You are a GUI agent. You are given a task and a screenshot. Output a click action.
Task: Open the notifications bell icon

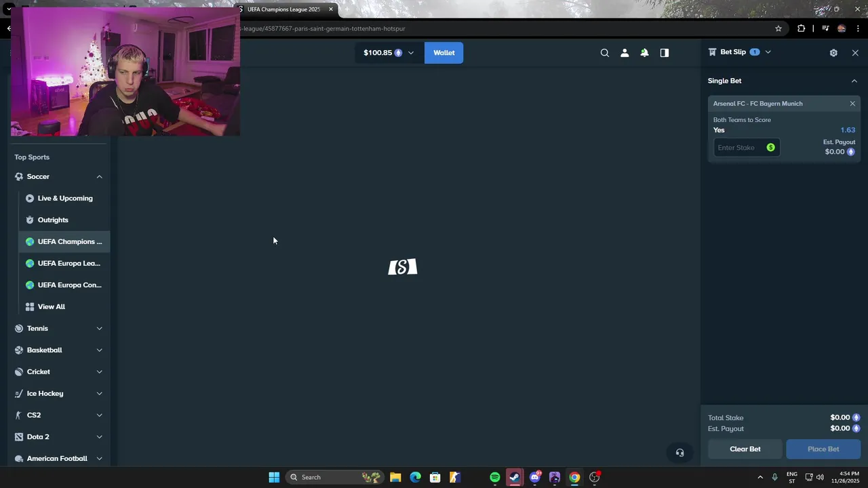pos(644,53)
